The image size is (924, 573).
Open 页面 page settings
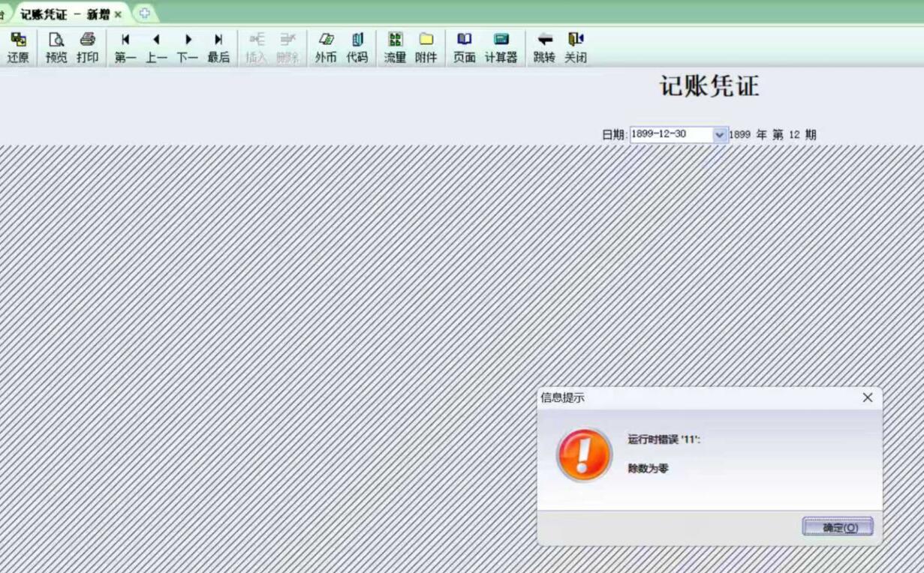465,47
